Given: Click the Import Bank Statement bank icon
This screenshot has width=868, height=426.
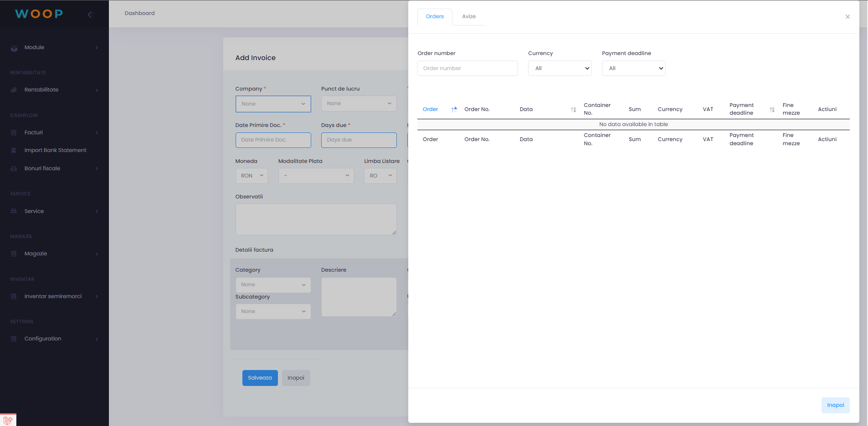Looking at the screenshot, I should coord(14,150).
